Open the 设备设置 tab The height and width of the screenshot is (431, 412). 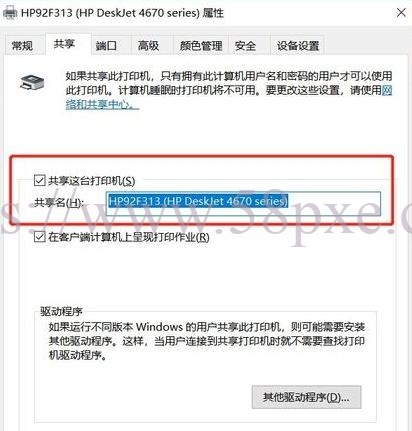click(298, 45)
